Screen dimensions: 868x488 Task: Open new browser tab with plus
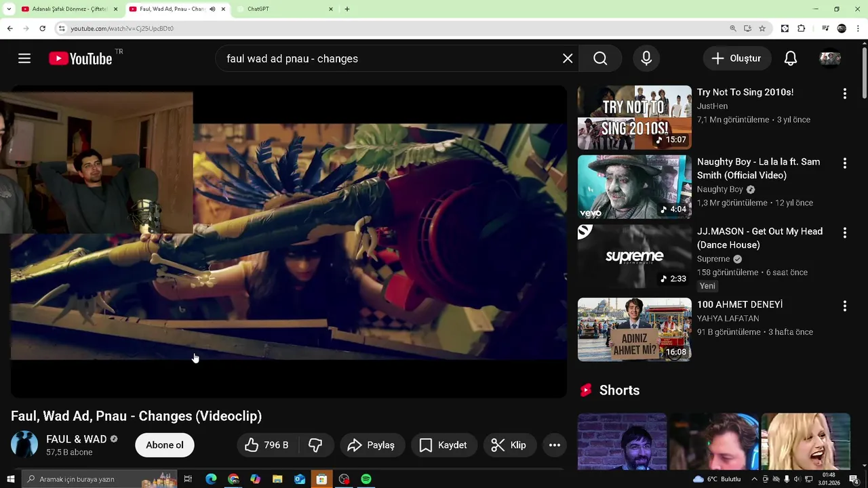347,9
